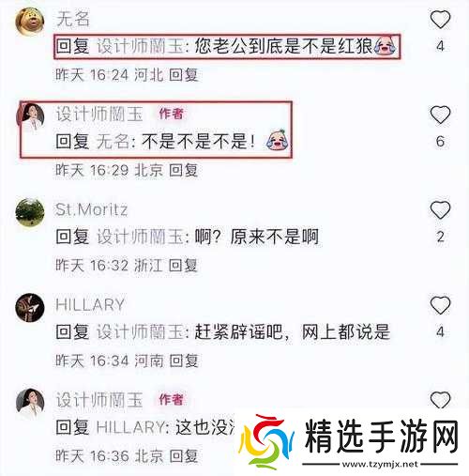Open the author's avatar on 16:29 reply
The height and width of the screenshot is (476, 469).
[30, 117]
